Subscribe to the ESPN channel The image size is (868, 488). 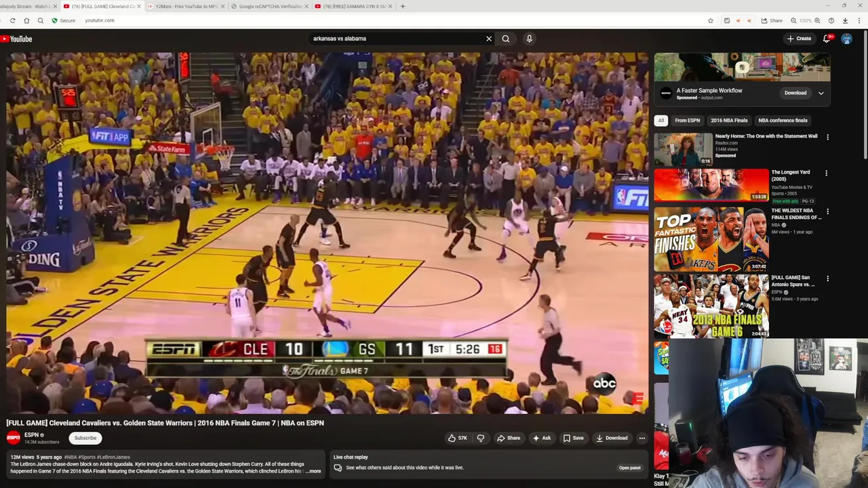[85, 438]
